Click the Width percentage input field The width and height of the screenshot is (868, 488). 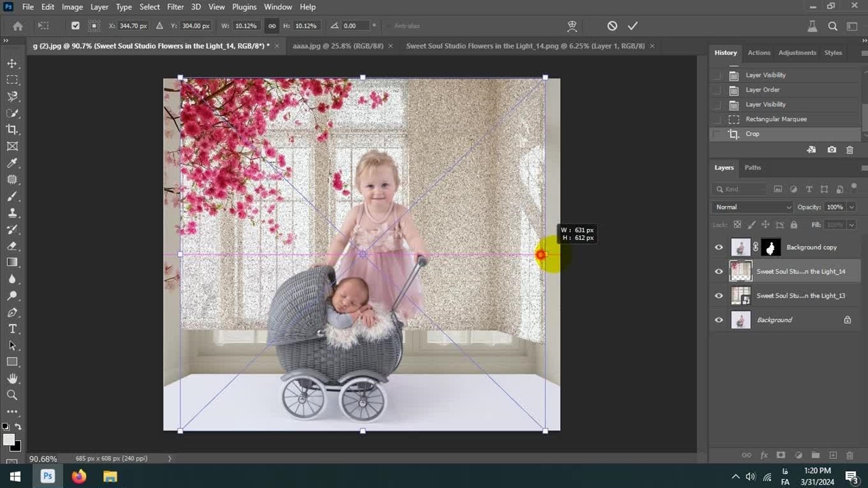click(246, 26)
